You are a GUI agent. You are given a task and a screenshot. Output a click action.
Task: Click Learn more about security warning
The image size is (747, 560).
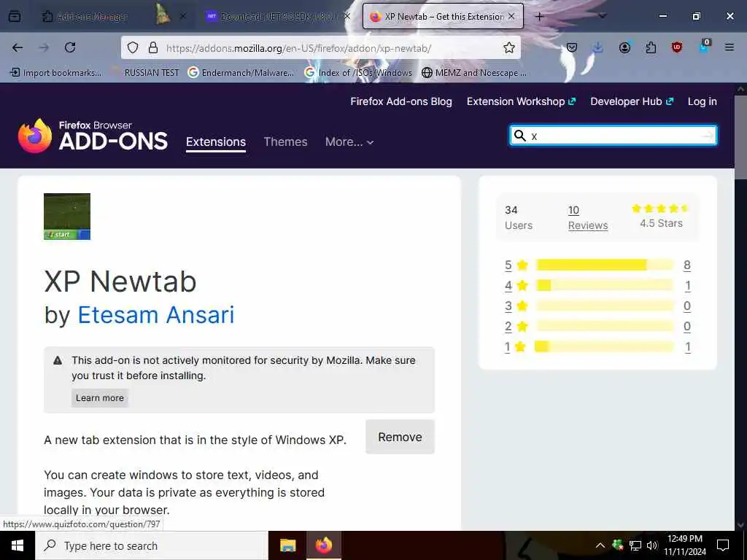click(x=99, y=398)
